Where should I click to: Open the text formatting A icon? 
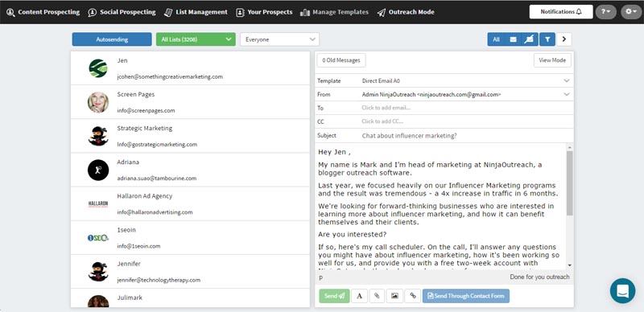(x=359, y=296)
